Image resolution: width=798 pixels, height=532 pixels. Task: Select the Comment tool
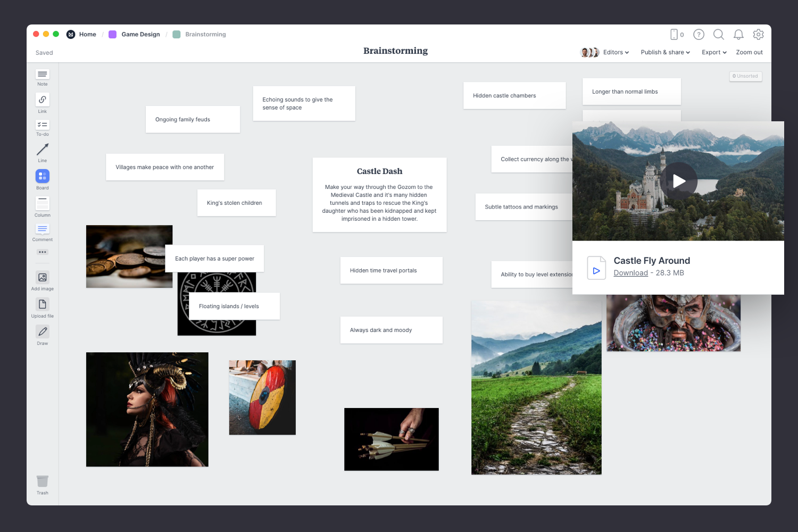click(x=42, y=229)
